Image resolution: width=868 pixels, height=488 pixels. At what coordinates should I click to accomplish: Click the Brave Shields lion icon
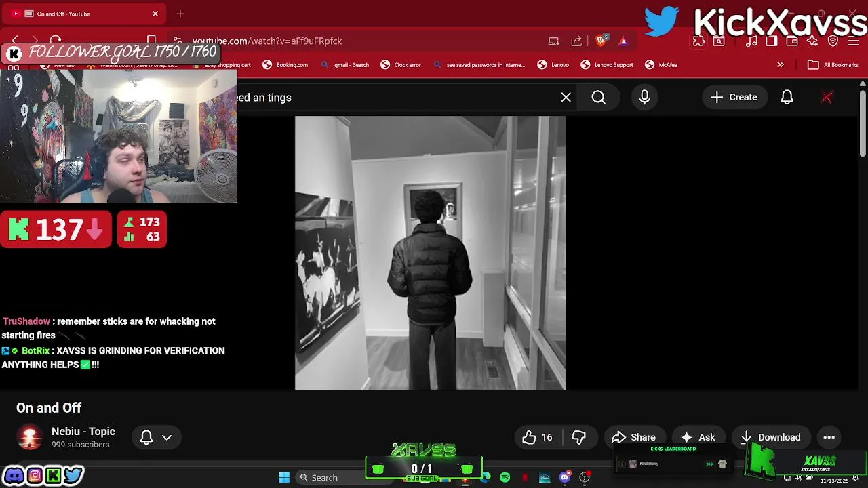pos(600,41)
